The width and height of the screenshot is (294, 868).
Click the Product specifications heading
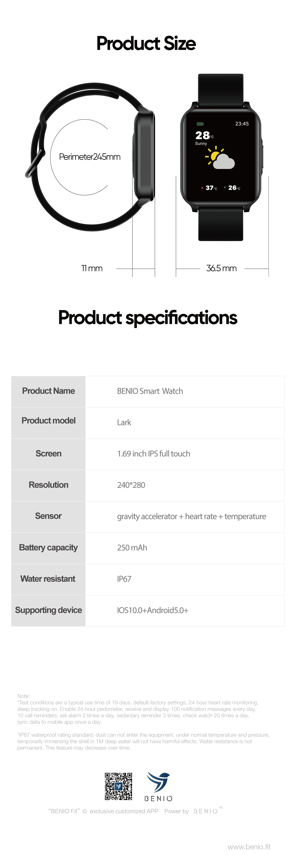(x=147, y=318)
